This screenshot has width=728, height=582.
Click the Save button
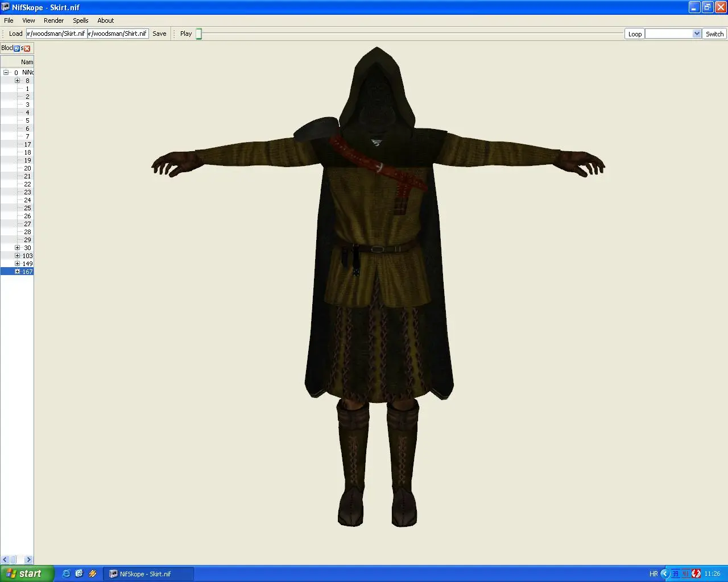coord(159,34)
